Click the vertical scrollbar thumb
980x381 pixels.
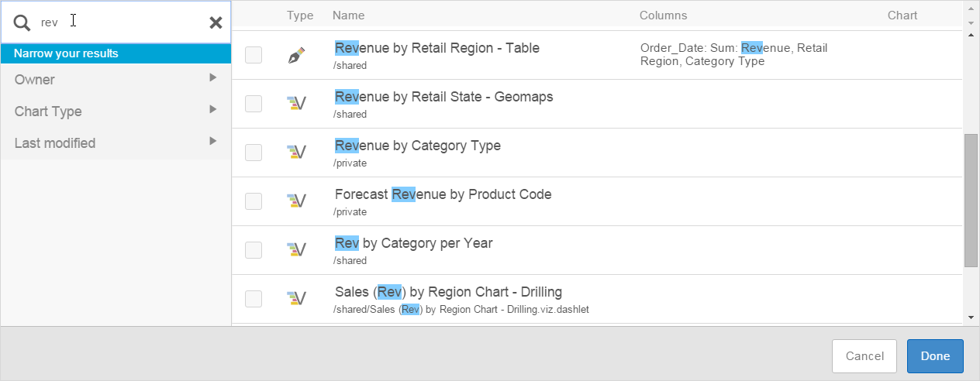970,200
